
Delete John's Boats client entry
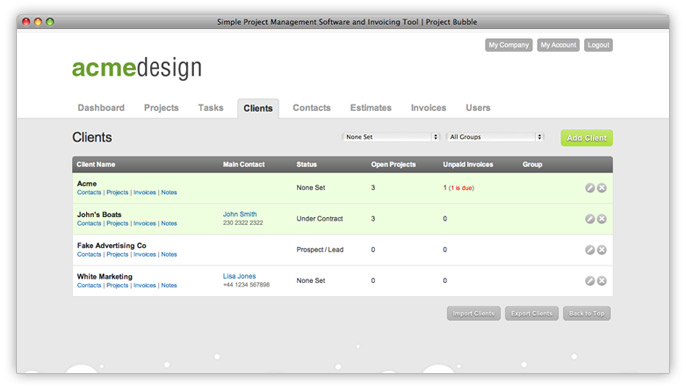pyautogui.click(x=602, y=219)
